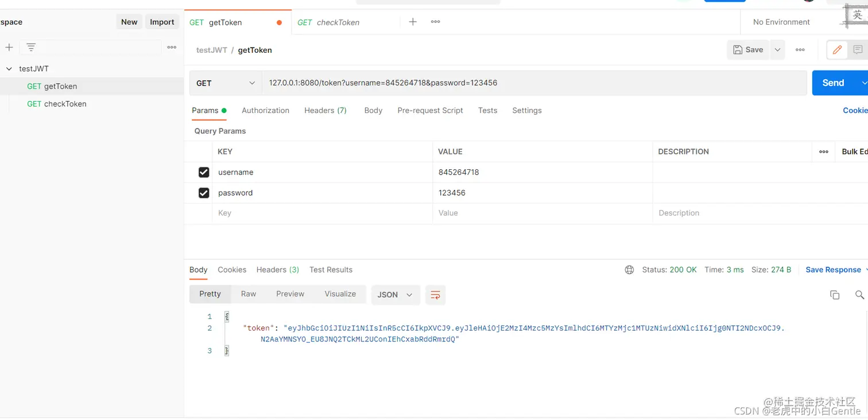868x420 pixels.
Task: Click the Size: 274 B text
Action: (x=772, y=270)
